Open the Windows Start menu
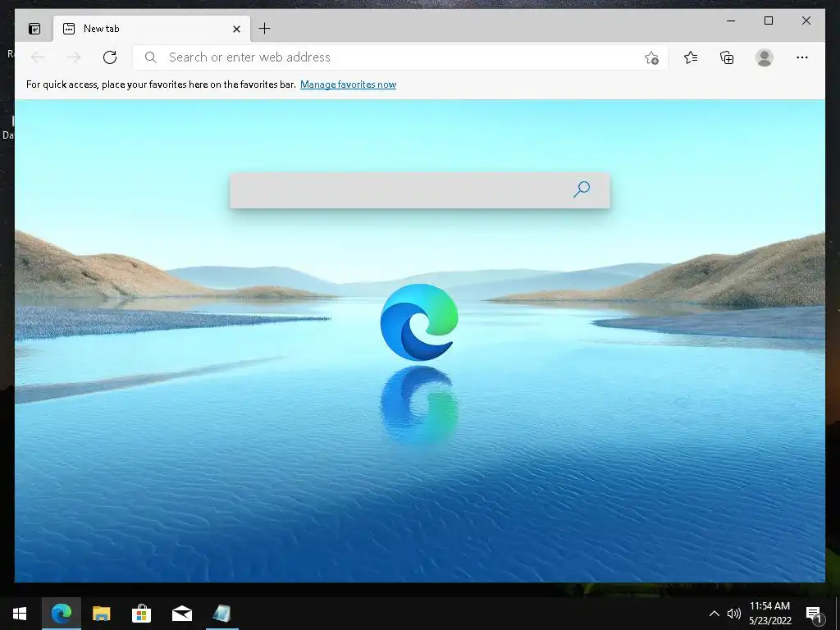The height and width of the screenshot is (630, 840). click(20, 614)
